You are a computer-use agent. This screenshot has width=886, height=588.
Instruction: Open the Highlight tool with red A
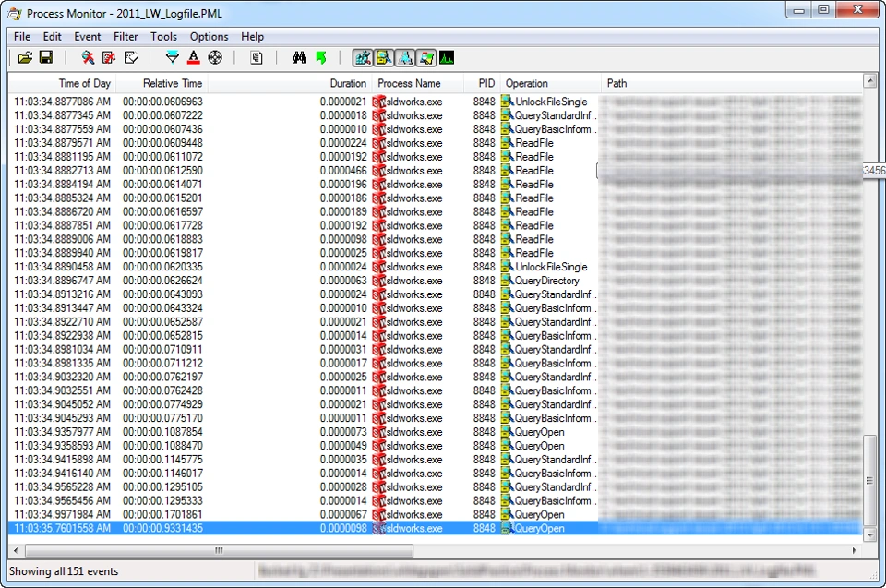[194, 57]
